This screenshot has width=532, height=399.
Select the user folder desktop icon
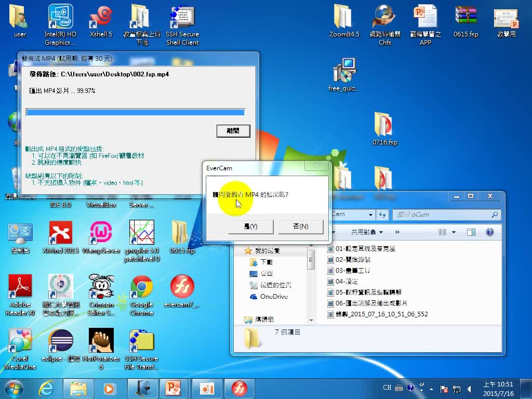coord(20,21)
